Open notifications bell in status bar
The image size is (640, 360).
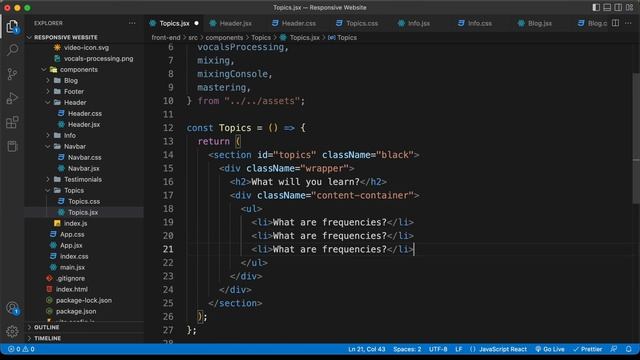[629, 349]
